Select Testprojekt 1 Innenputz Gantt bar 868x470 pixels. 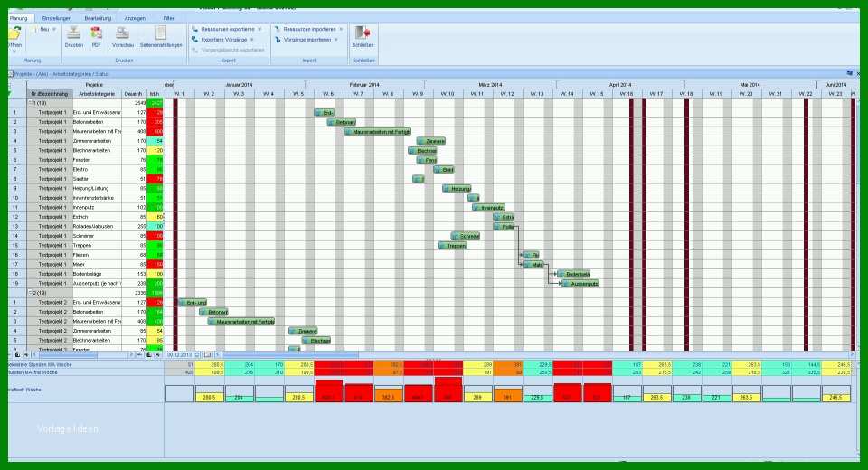(x=488, y=208)
